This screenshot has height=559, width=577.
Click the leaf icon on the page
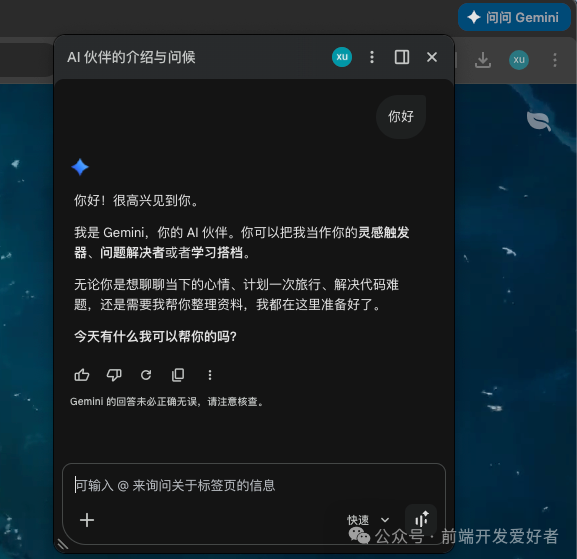[x=539, y=121]
